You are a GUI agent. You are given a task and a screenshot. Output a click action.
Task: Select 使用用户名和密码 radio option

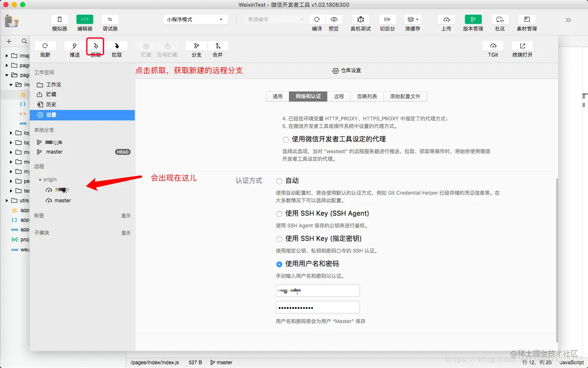coord(279,264)
